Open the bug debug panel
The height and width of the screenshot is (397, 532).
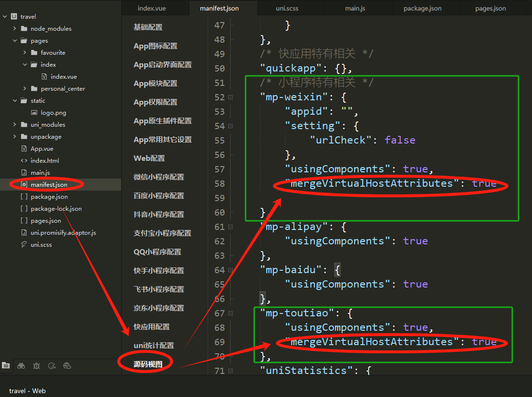tap(37, 366)
